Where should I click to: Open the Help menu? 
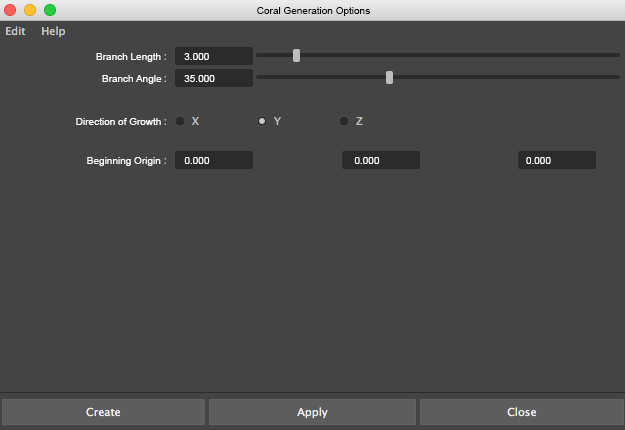coord(53,31)
